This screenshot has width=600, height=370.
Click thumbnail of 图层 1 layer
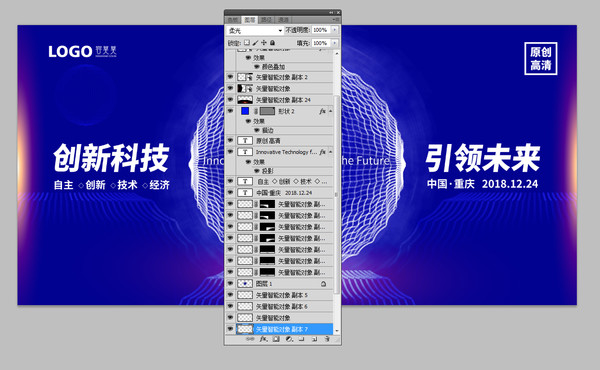pyautogui.click(x=245, y=284)
